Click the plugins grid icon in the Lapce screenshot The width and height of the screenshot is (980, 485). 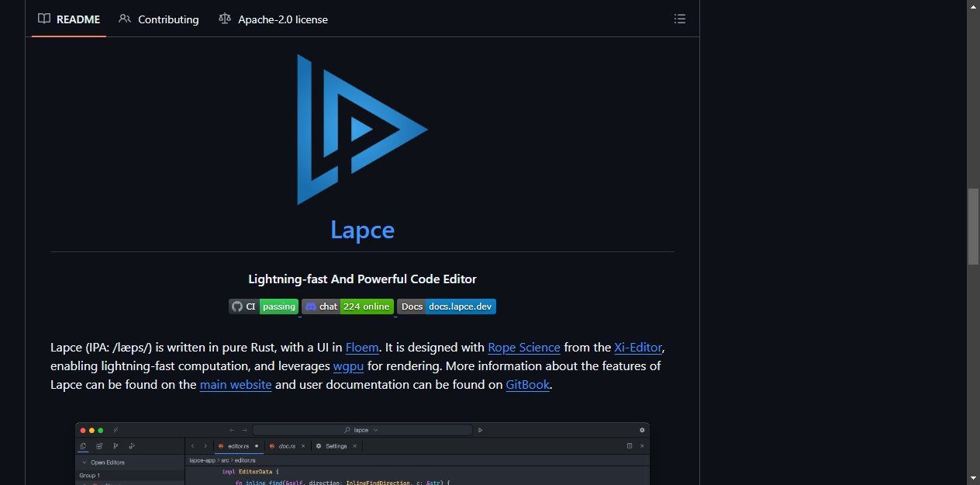99,446
